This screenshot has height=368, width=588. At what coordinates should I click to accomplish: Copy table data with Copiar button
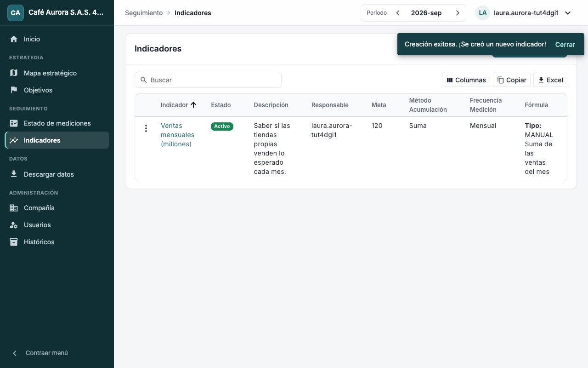tap(512, 80)
